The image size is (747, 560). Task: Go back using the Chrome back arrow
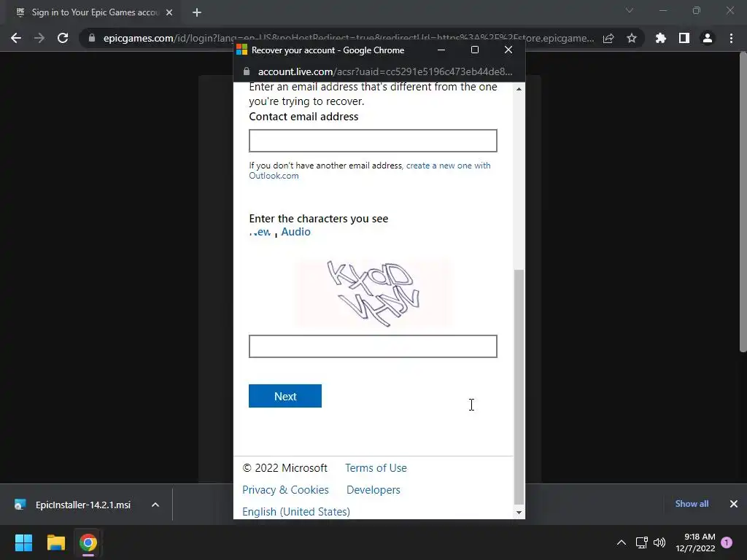point(16,38)
